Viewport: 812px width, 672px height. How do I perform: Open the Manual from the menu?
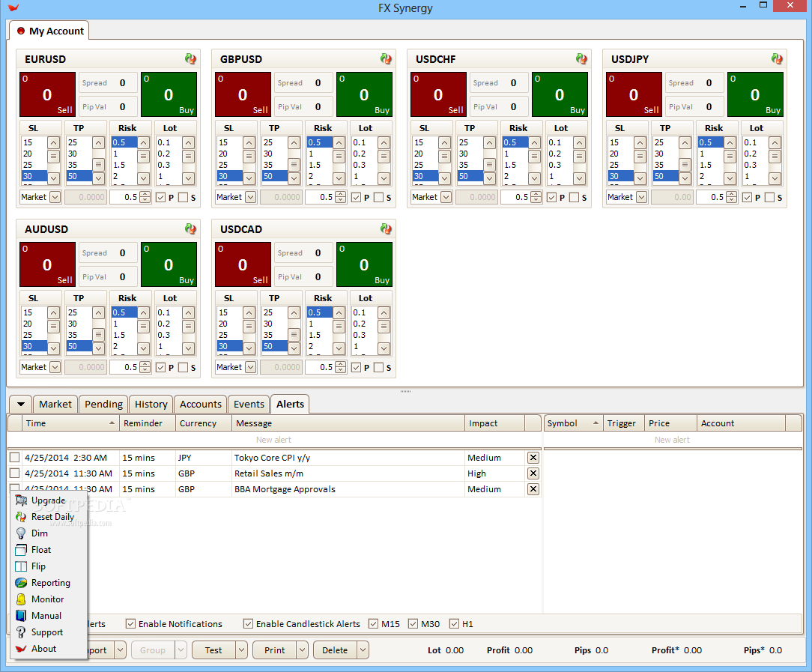pos(49,616)
